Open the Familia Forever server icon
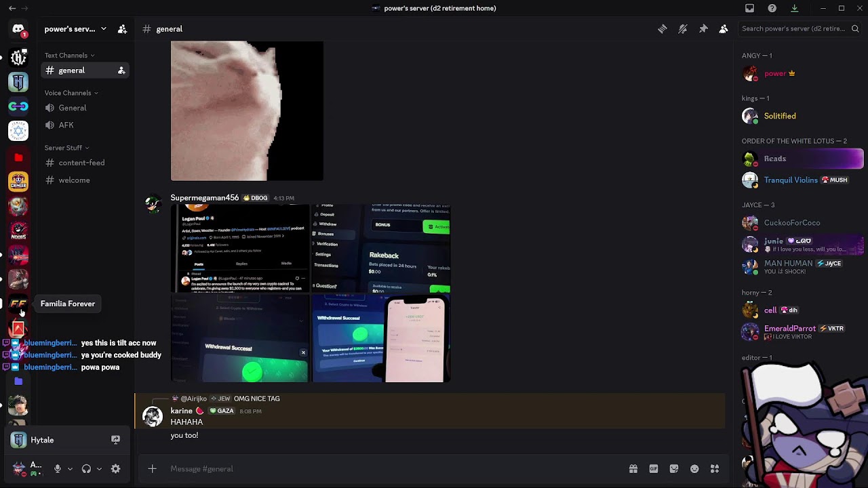868x488 pixels. tap(18, 304)
